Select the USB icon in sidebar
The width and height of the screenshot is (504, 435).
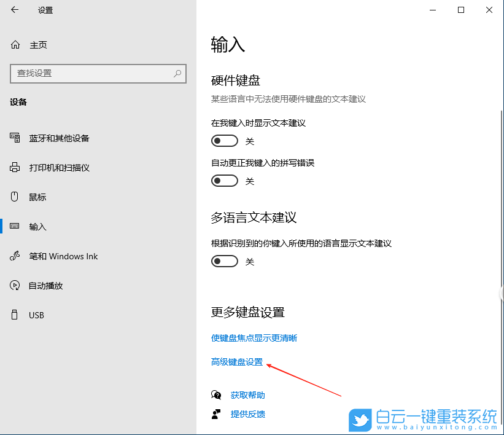pos(14,315)
